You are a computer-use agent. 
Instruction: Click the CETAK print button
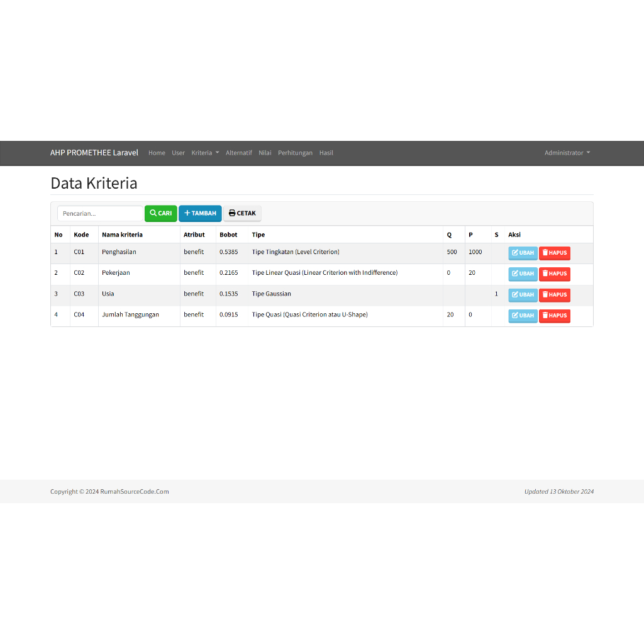[242, 213]
